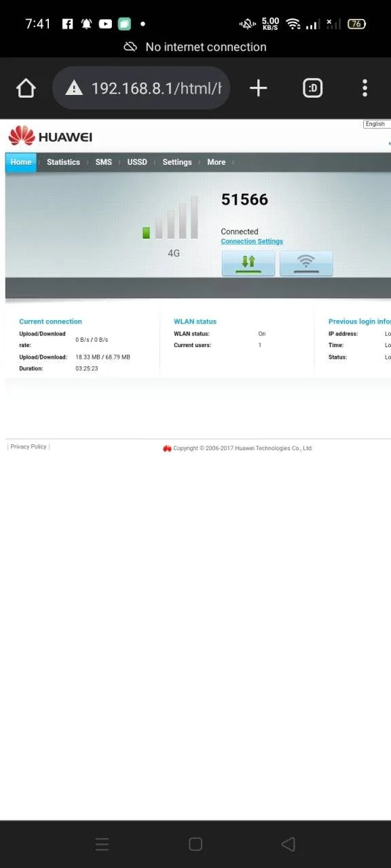Tap the Android home square button
The height and width of the screenshot is (868, 391).
click(195, 844)
